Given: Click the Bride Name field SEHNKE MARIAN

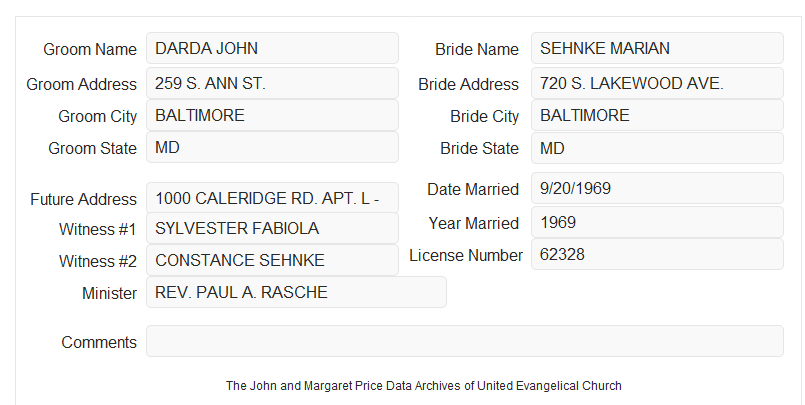Looking at the screenshot, I should click(657, 48).
